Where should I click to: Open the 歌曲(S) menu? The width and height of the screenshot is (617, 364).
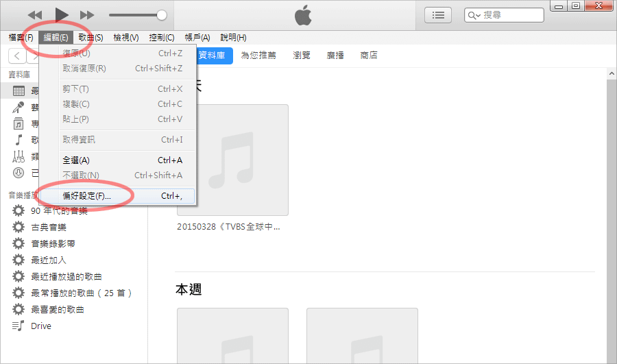[90, 38]
